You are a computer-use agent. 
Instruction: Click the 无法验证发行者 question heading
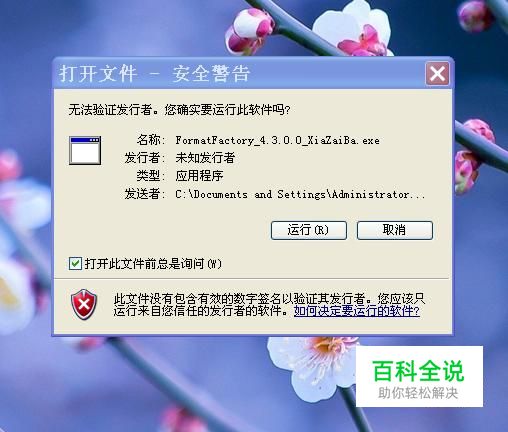click(180, 109)
